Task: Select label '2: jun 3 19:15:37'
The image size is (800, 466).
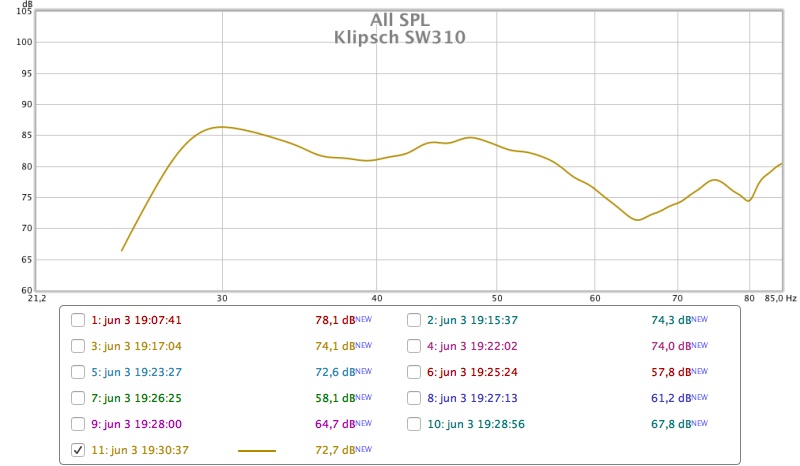Action: click(472, 320)
